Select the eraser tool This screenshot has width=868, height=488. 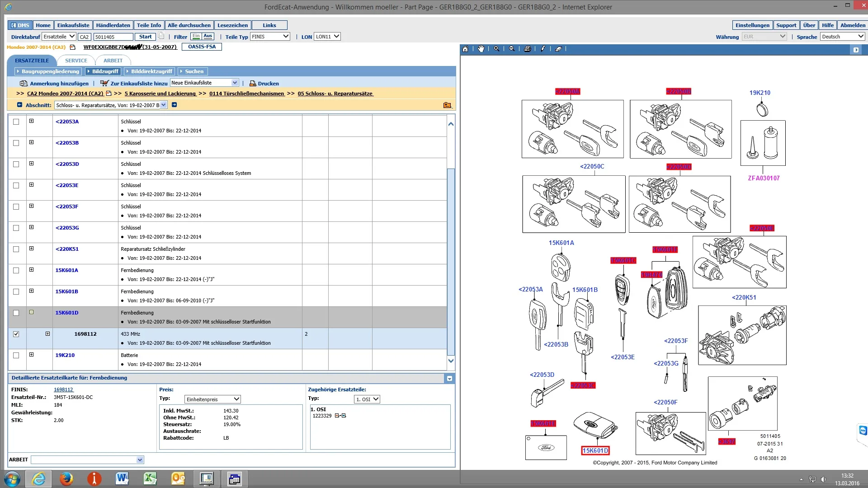click(559, 49)
